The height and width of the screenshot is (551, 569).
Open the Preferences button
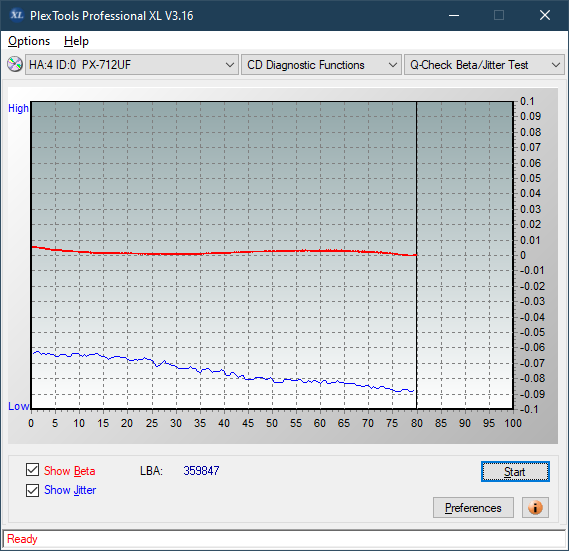point(473,507)
